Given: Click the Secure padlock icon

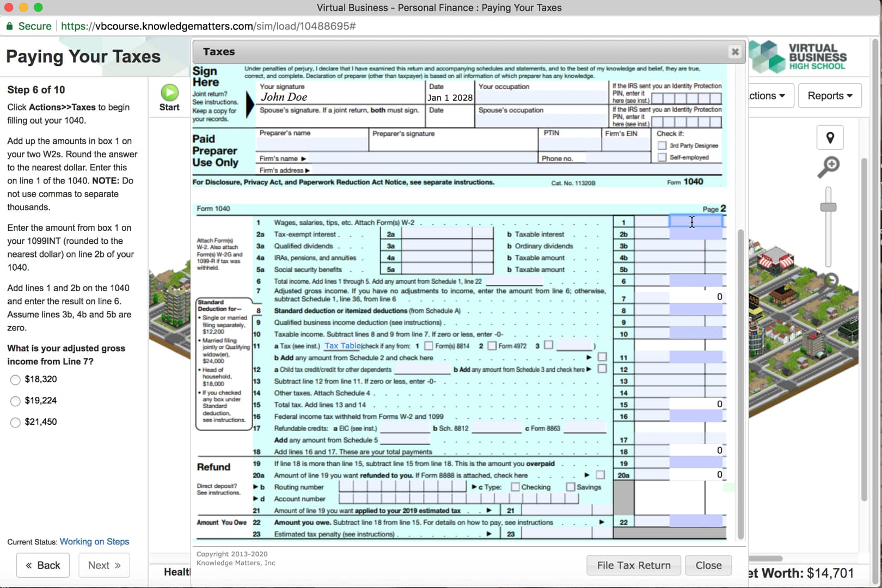Looking at the screenshot, I should [x=9, y=26].
